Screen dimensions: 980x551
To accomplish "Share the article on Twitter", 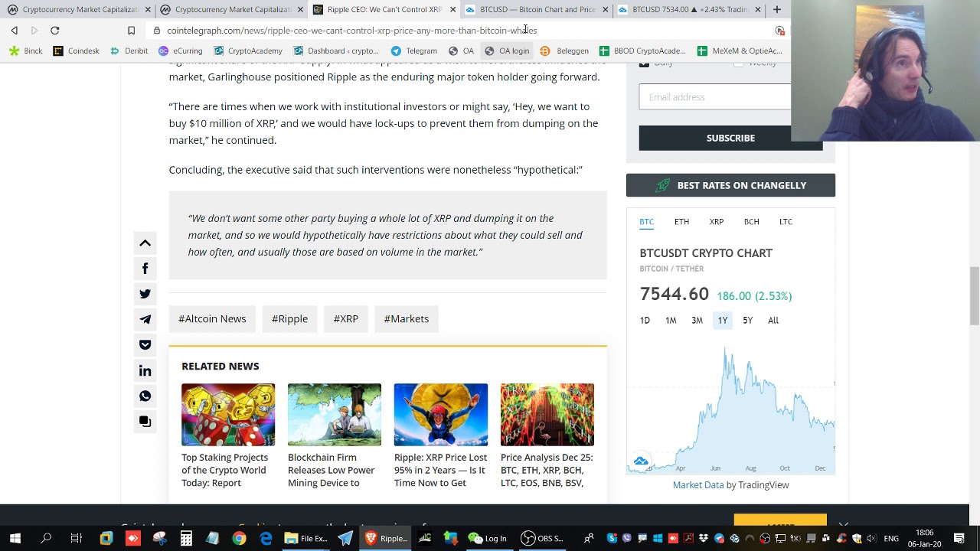I will [145, 294].
